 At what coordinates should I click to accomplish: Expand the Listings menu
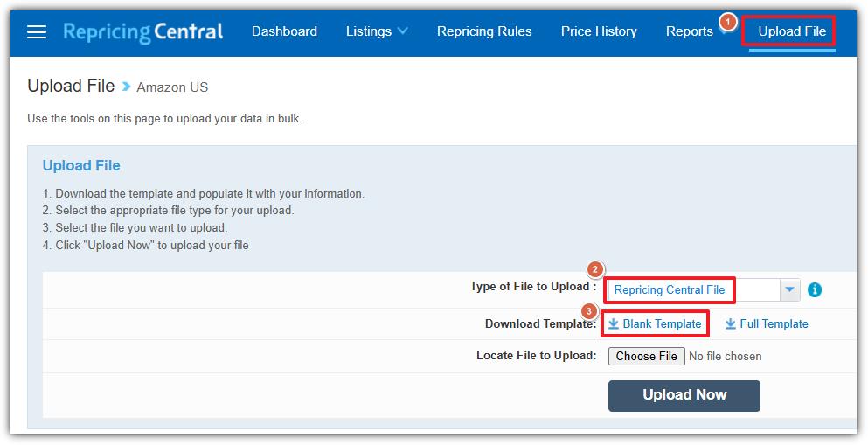(x=377, y=31)
